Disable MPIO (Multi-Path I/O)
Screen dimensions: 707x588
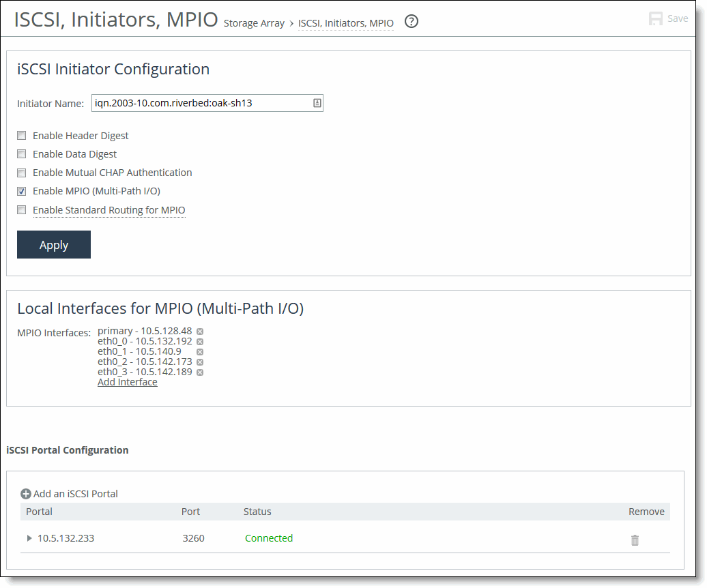(21, 191)
